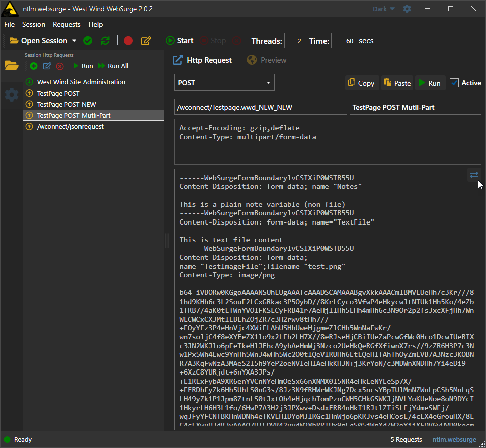Click 5 Requests text in status bar
The image size is (486, 448).
[406, 439]
